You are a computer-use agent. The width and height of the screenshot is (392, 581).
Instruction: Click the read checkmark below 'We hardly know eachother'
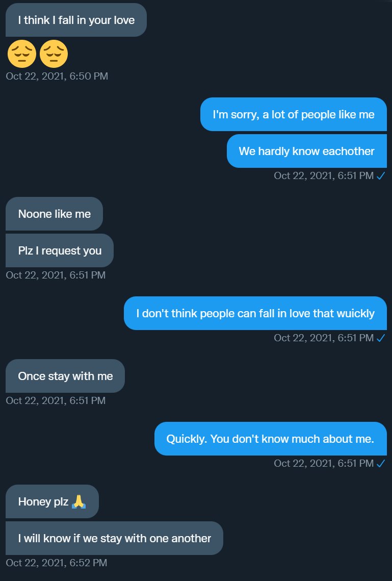click(380, 176)
